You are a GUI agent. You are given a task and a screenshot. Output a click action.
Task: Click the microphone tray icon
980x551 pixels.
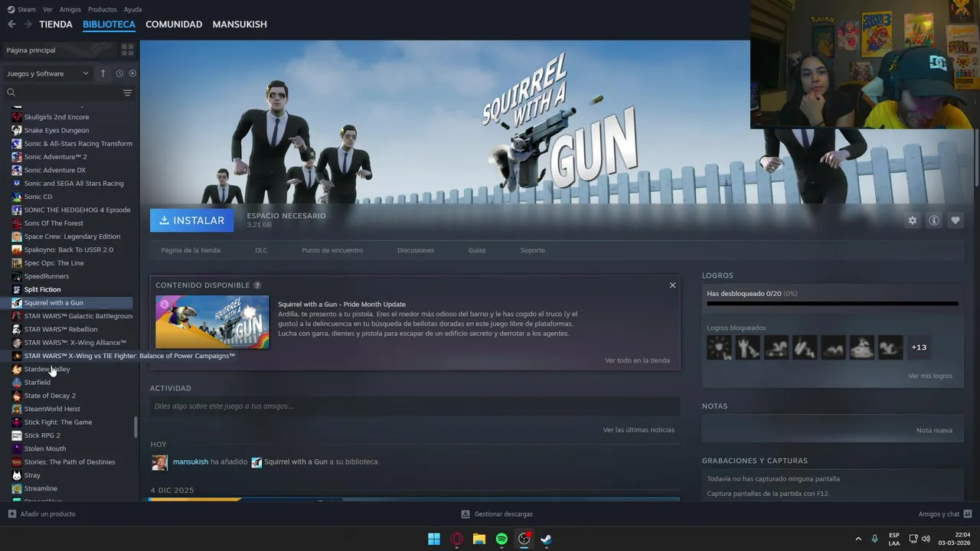874,539
